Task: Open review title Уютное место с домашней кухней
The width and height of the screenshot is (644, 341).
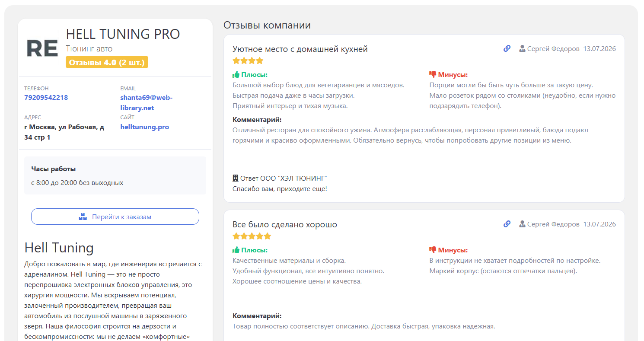Action: pos(300,49)
